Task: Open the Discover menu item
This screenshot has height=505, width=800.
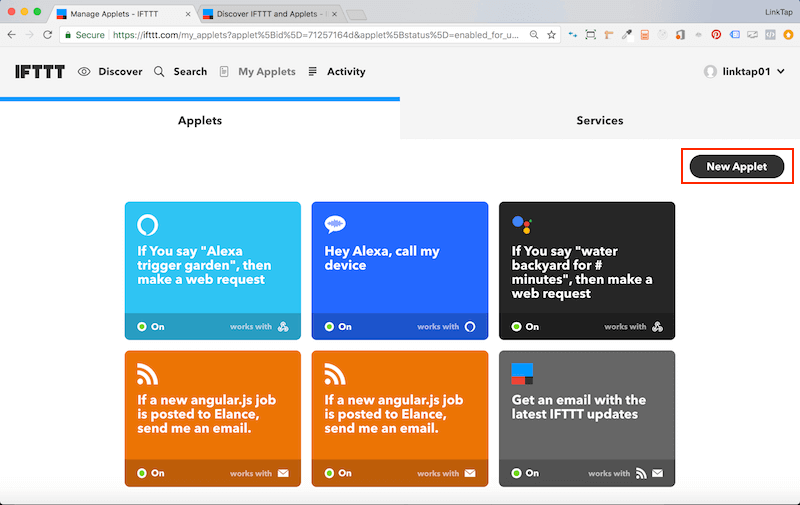Action: (120, 71)
